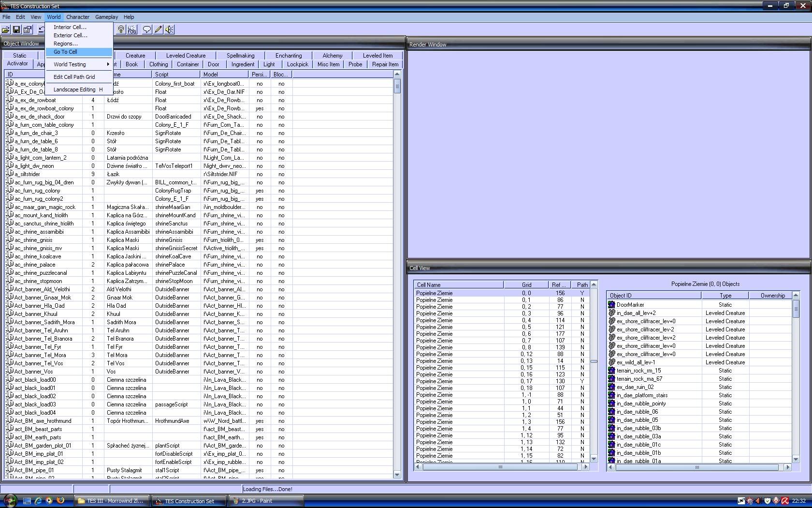Switch to the Spellmaking tab
812x508 pixels.
(240, 56)
